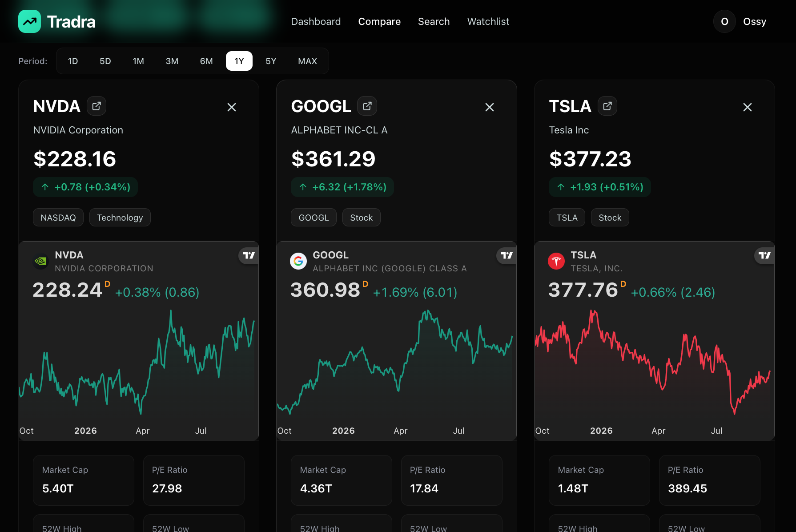Remove NVDA card with X
Screen dimensions: 796x532
(232, 107)
